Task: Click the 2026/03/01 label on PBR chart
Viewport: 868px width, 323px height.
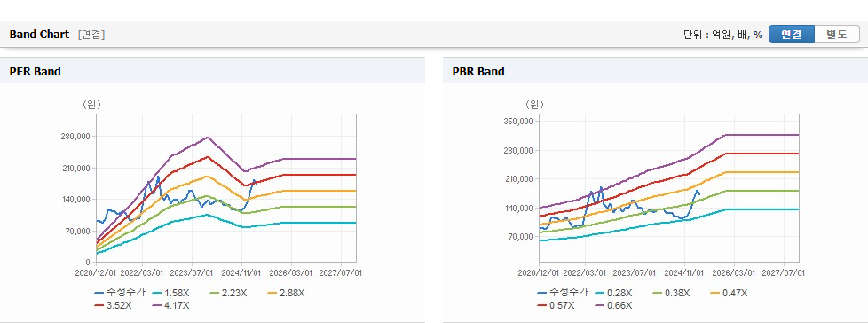Action: (x=735, y=272)
